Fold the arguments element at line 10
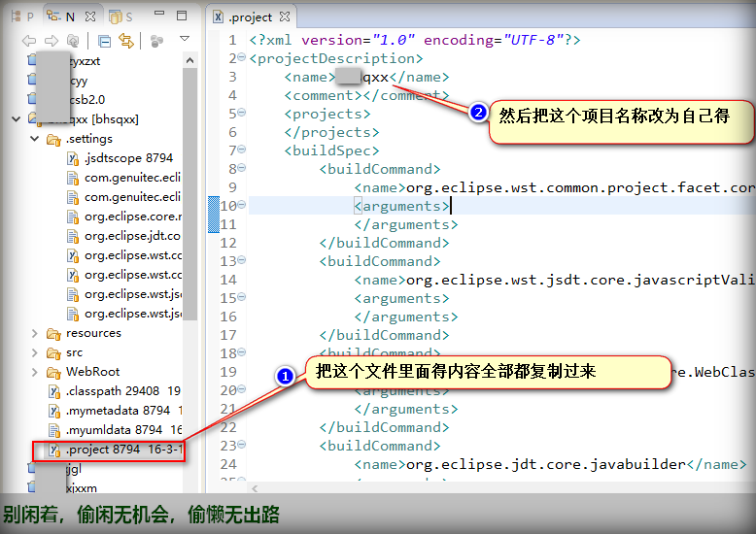This screenshot has width=756, height=534. (242, 205)
